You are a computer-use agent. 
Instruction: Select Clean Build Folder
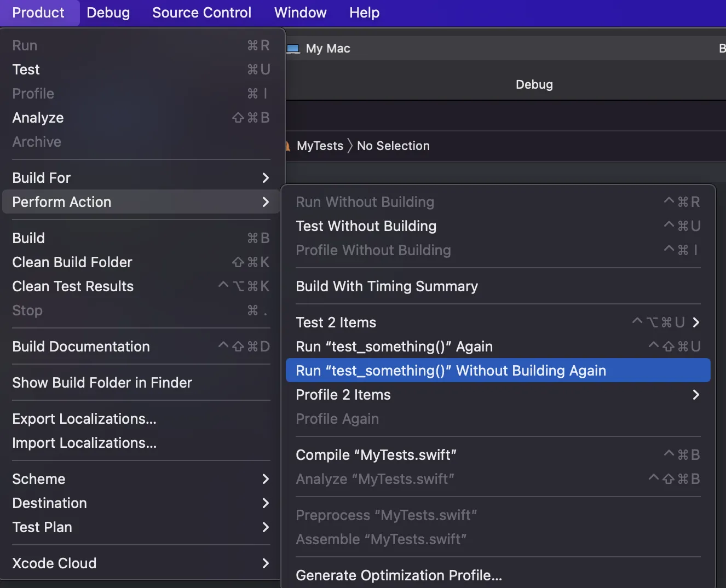click(72, 262)
